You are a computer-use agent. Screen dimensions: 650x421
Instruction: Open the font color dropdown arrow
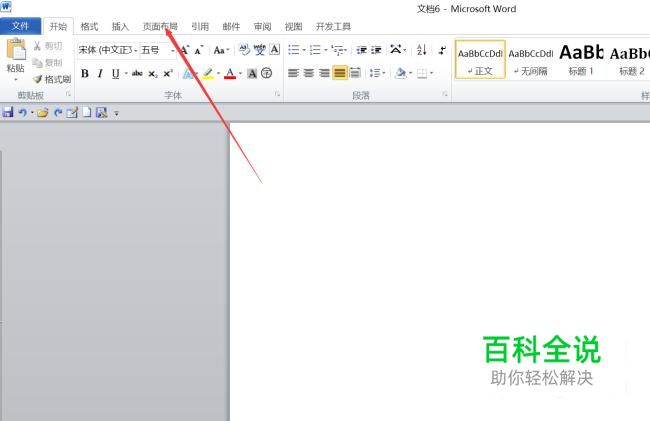[240, 74]
